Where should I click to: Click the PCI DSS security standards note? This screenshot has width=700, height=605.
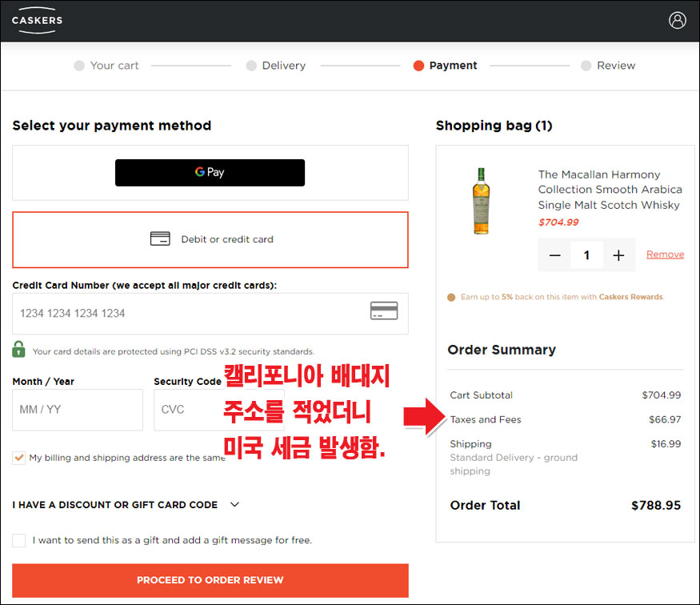(174, 352)
